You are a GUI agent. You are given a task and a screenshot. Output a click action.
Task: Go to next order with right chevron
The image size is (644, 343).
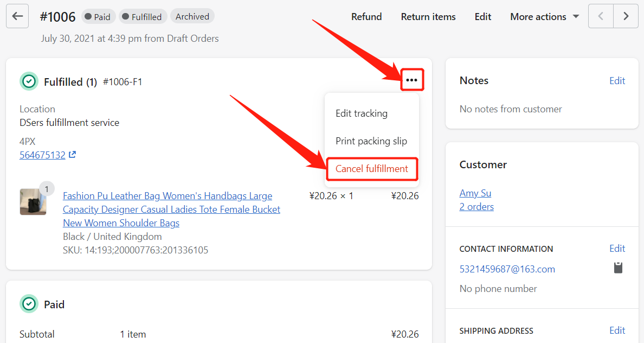pos(626,16)
